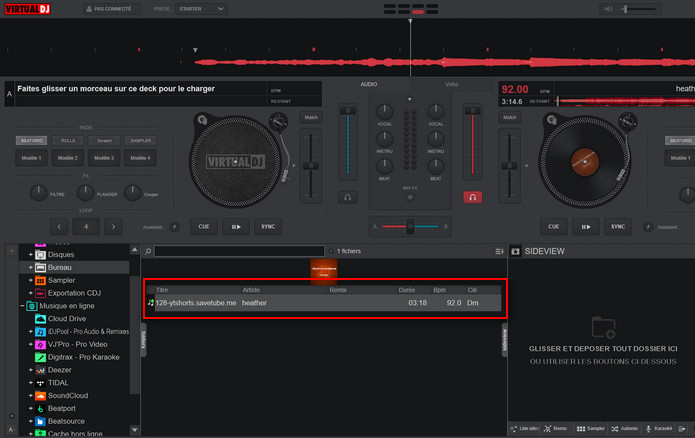
Task: Open the browser list options icon
Action: click(x=500, y=251)
